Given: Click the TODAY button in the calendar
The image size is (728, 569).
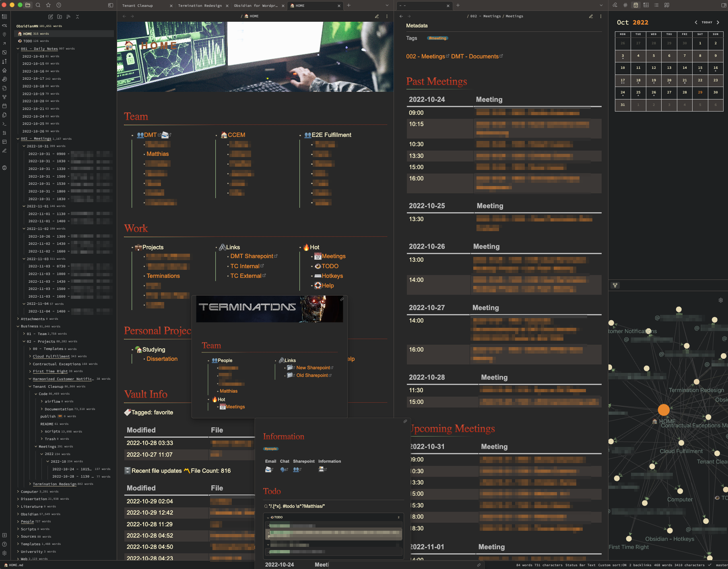Looking at the screenshot, I should pos(706,22).
